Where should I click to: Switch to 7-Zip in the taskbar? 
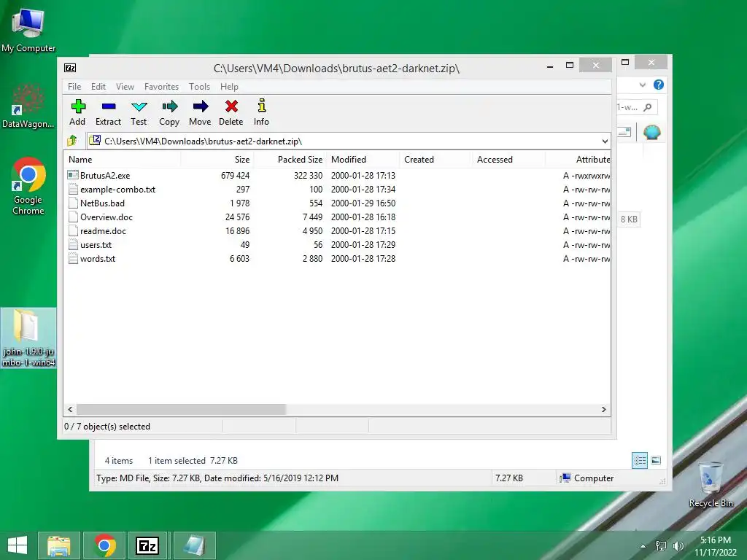[147, 545]
